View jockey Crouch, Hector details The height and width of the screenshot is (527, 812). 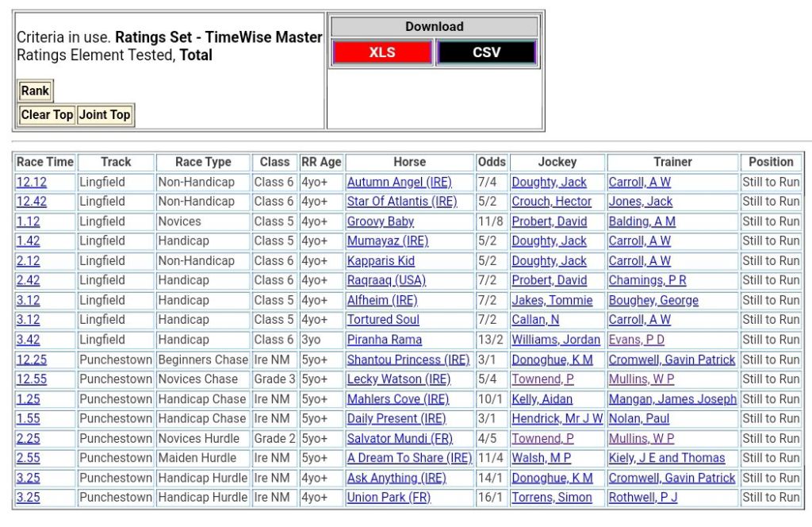[552, 202]
